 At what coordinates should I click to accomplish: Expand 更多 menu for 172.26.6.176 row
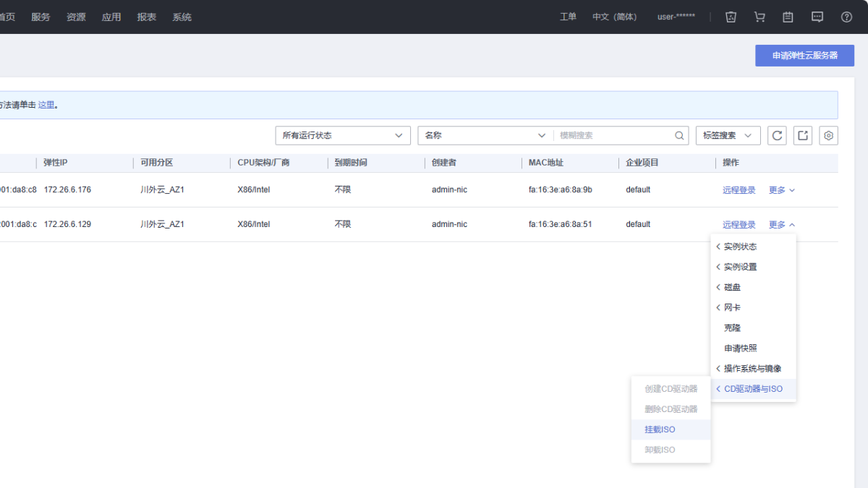coord(781,190)
